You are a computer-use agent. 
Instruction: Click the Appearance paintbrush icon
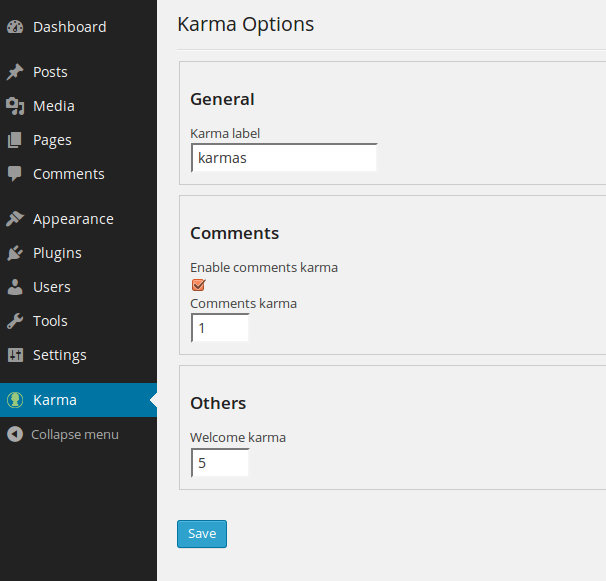15,219
